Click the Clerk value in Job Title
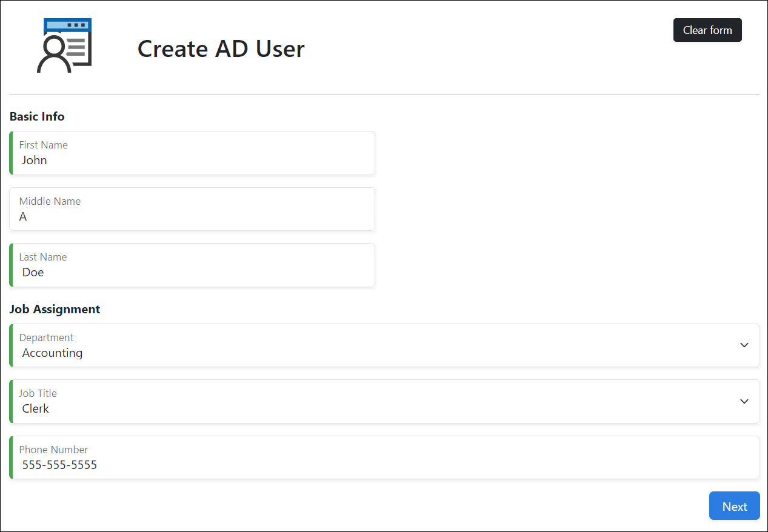Viewport: 768px width, 532px height. pos(36,409)
